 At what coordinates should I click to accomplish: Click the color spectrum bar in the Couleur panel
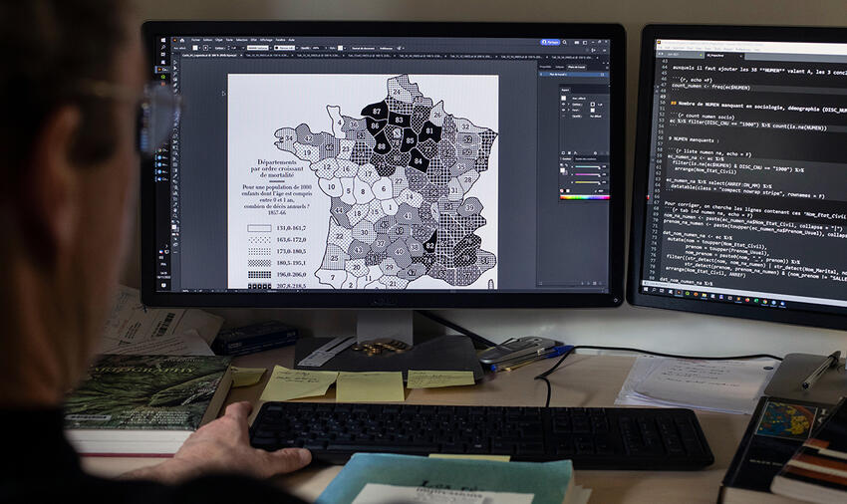[585, 197]
